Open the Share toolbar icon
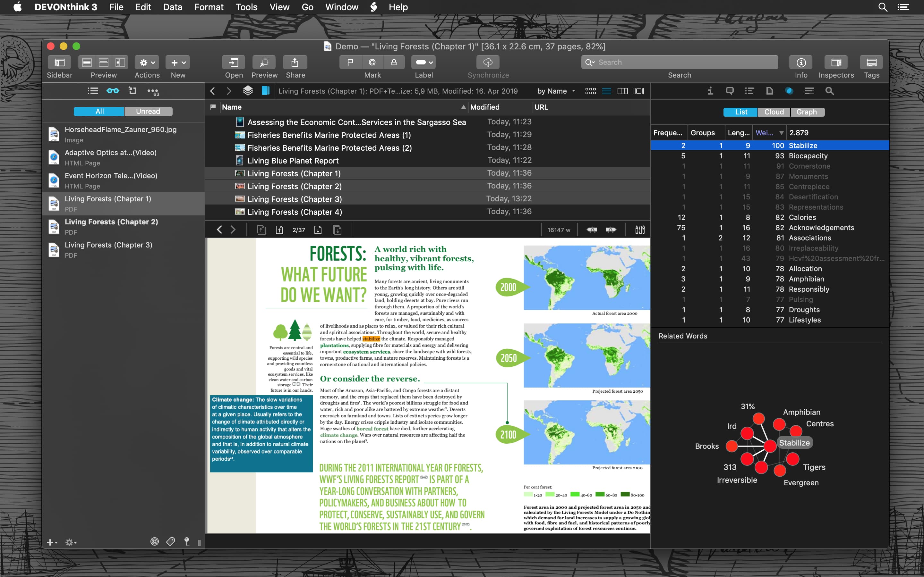 (295, 62)
